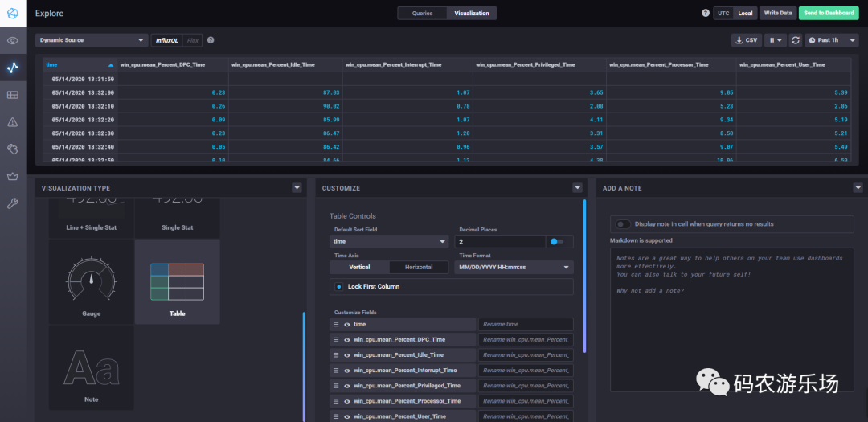Screen dimensions: 868x422
Task: Click the refresh icon near CSV
Action: point(796,40)
